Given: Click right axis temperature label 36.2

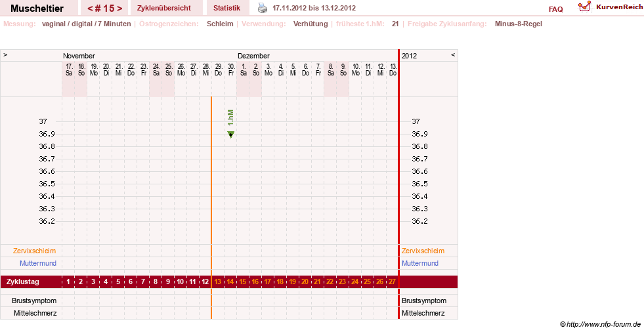Looking at the screenshot, I should 419,221.
